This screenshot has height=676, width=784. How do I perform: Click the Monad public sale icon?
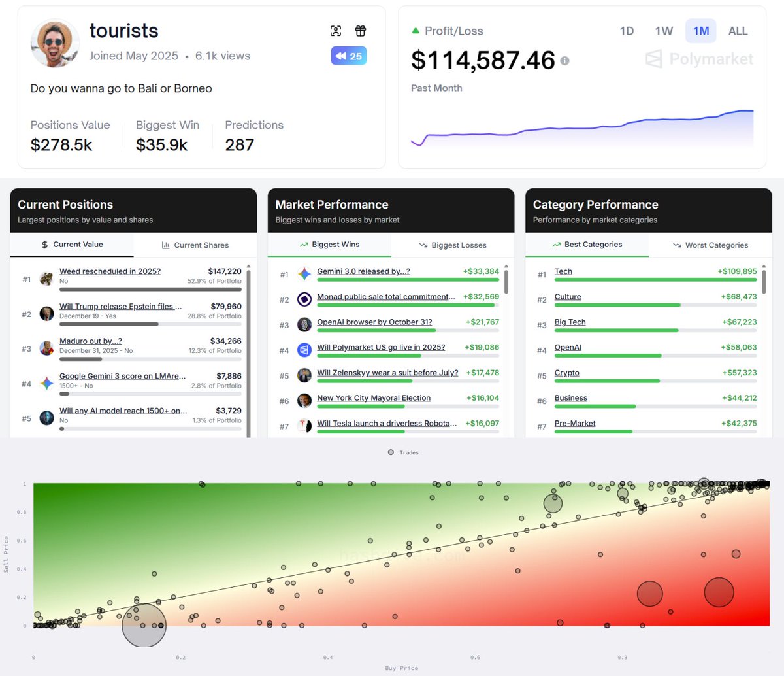[x=304, y=299]
